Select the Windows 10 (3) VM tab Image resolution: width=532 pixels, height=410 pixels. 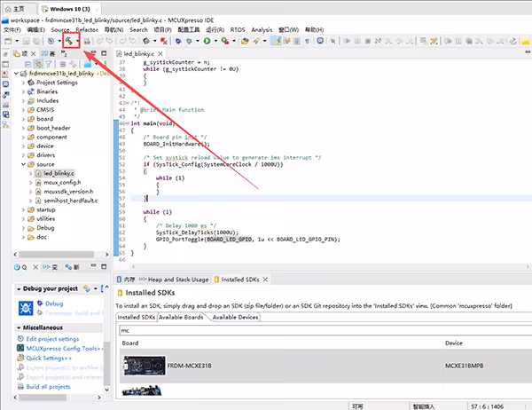70,9
